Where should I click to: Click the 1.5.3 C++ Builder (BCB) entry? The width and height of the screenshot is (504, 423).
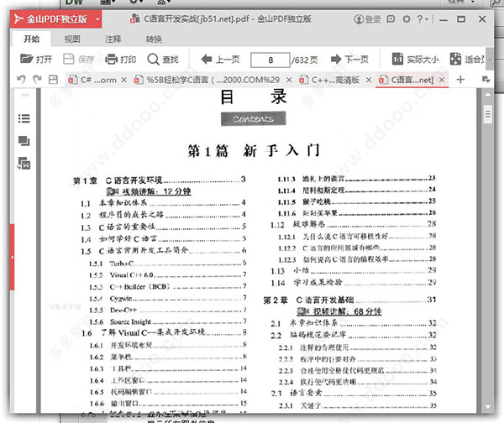click(168, 286)
